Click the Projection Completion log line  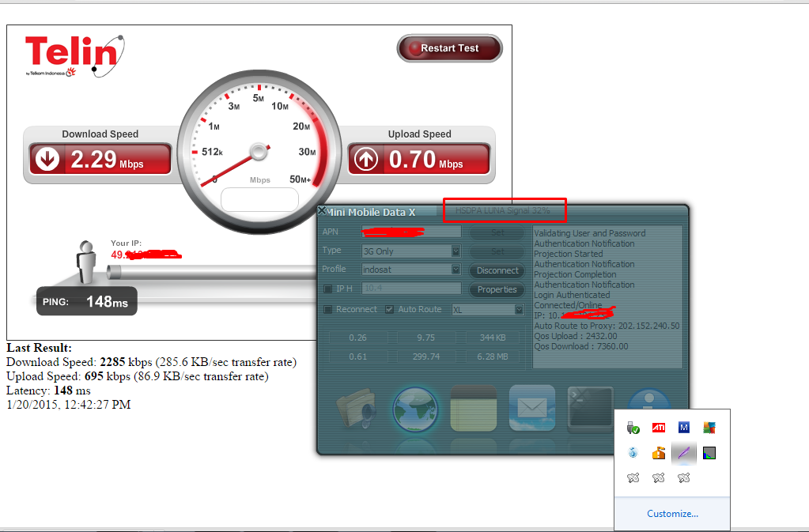click(575, 275)
